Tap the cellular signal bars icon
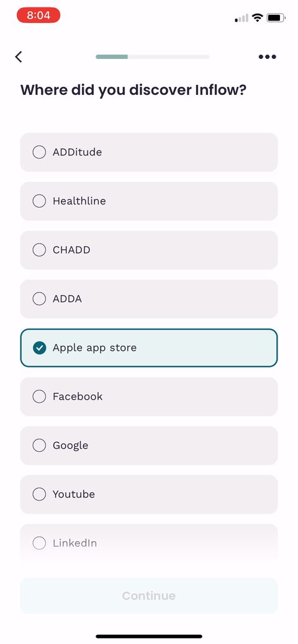This screenshot has width=298, height=644. pyautogui.click(x=242, y=18)
